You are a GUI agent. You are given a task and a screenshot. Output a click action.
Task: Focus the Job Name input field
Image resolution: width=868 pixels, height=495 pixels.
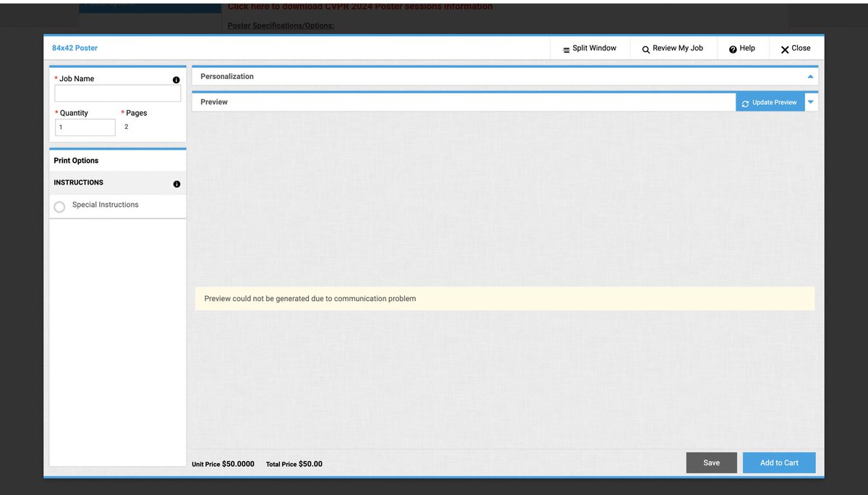(x=118, y=93)
